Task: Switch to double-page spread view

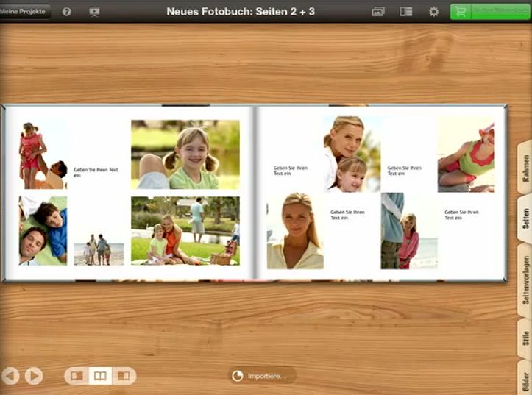Action: (x=100, y=376)
